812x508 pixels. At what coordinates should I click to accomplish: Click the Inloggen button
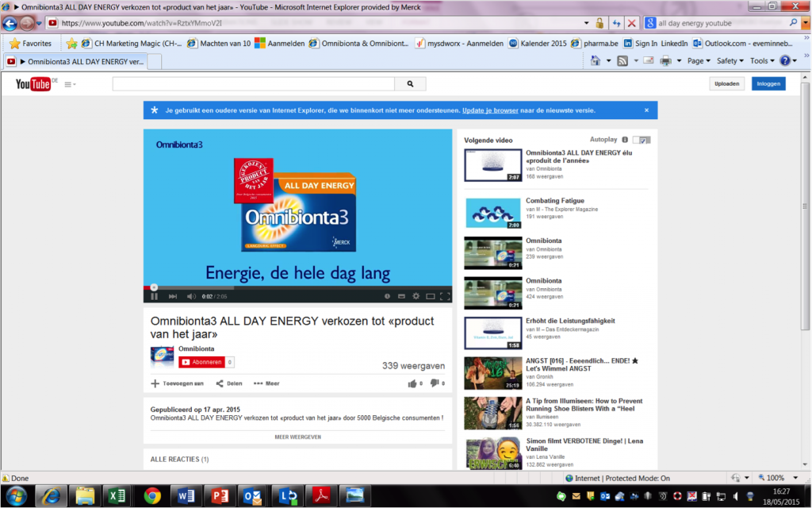point(768,83)
